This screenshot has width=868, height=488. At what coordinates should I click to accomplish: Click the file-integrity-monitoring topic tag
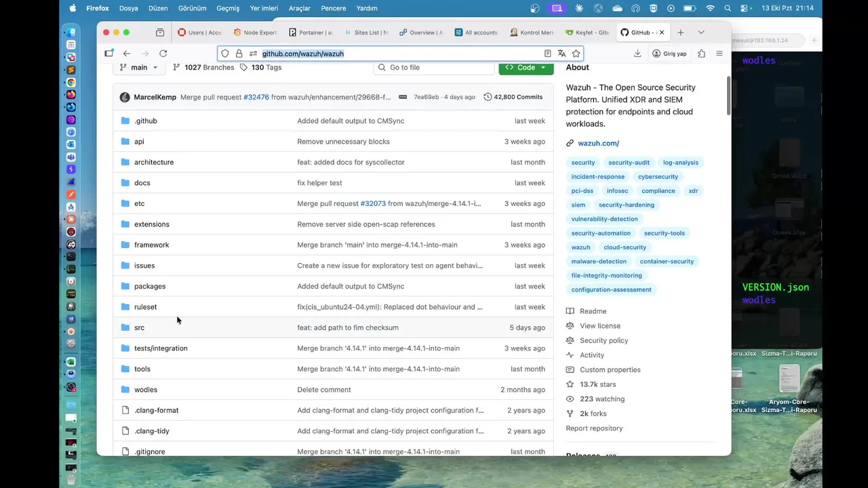pos(606,276)
